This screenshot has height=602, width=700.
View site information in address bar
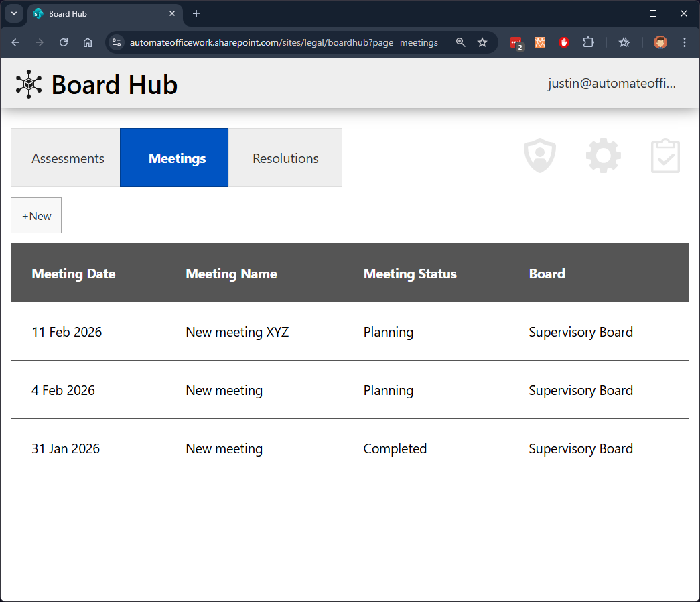pos(117,42)
